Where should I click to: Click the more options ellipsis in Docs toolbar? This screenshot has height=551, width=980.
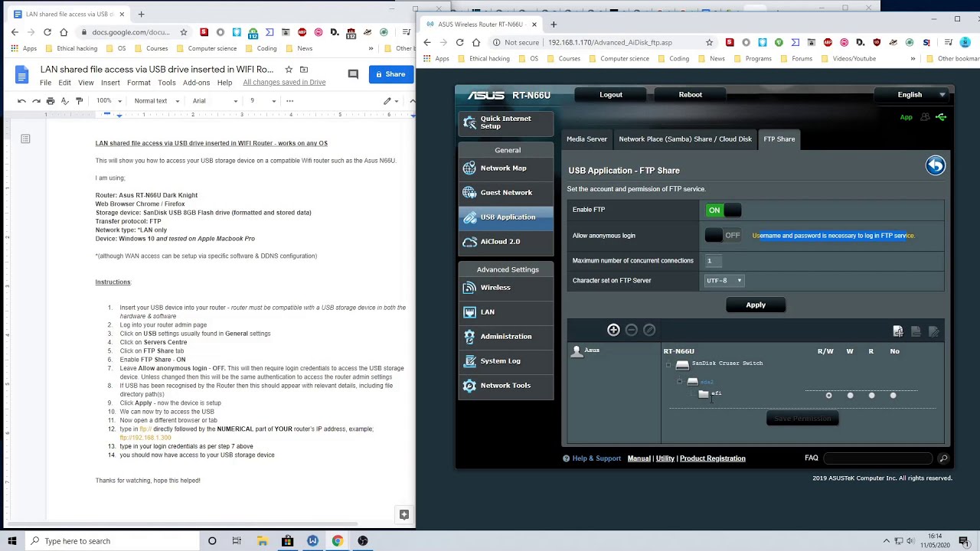point(289,101)
